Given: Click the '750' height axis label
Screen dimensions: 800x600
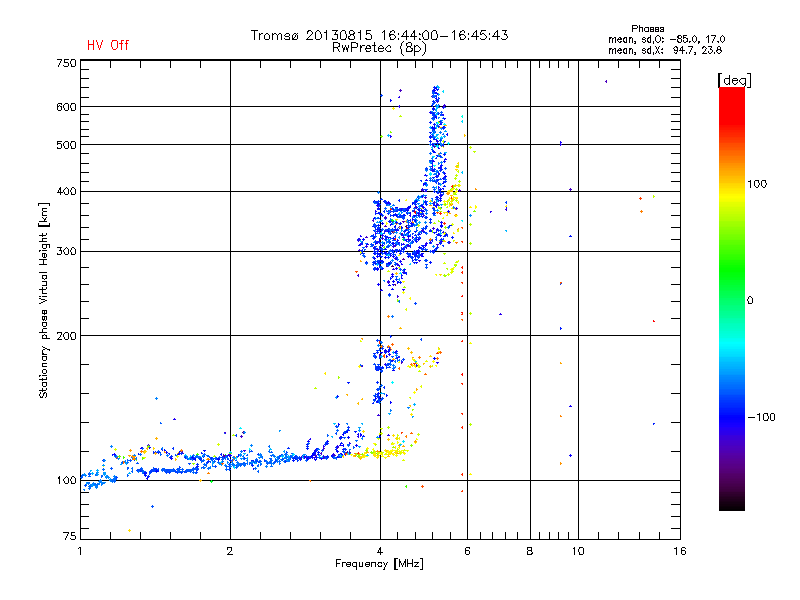Looking at the screenshot, I should coord(66,63).
